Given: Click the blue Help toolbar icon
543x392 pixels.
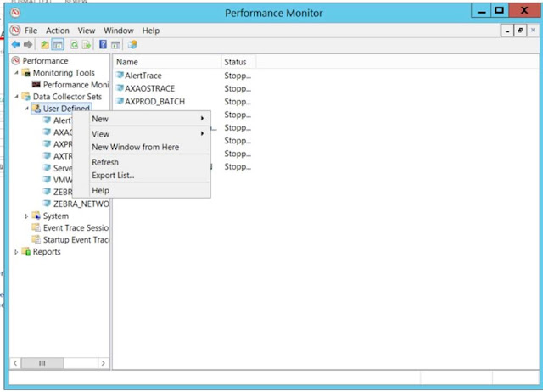Looking at the screenshot, I should click(103, 44).
